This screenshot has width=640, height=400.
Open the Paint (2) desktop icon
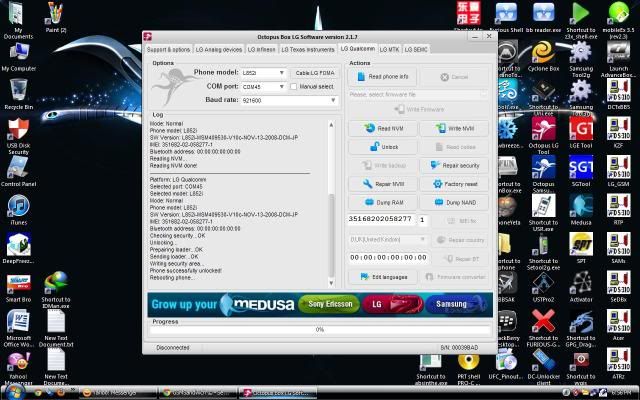[x=56, y=17]
